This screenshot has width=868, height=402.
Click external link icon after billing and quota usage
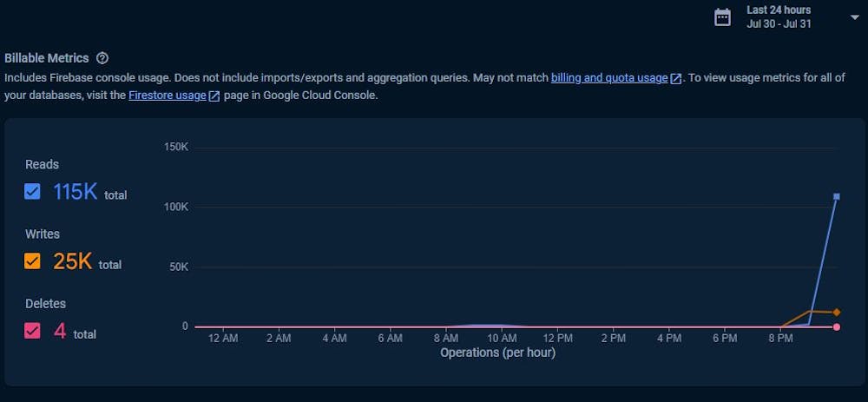click(x=675, y=79)
